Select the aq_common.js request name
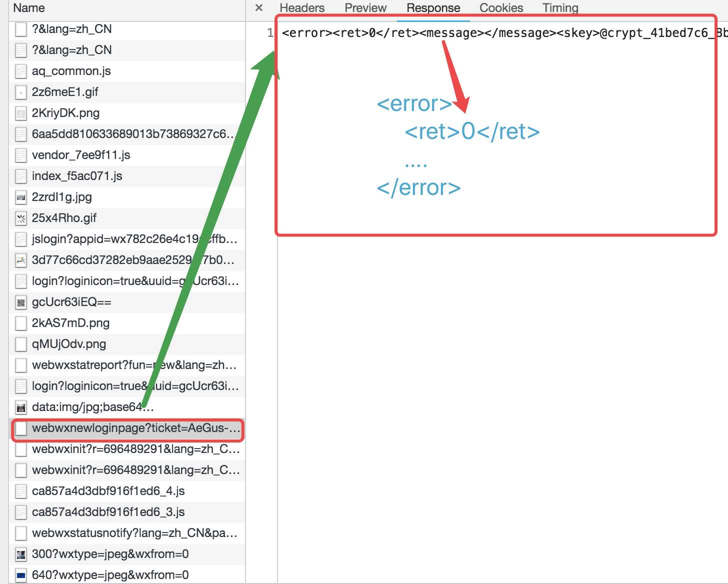Image resolution: width=728 pixels, height=584 pixels. (71, 71)
